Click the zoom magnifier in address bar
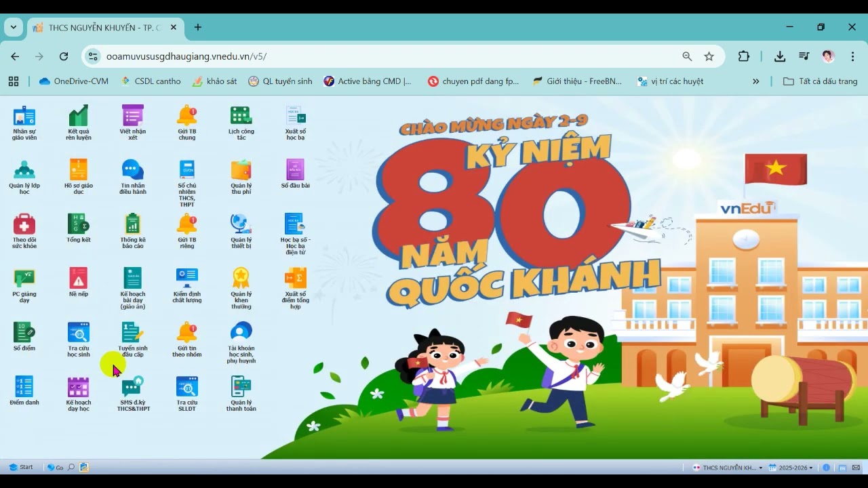 pyautogui.click(x=687, y=56)
